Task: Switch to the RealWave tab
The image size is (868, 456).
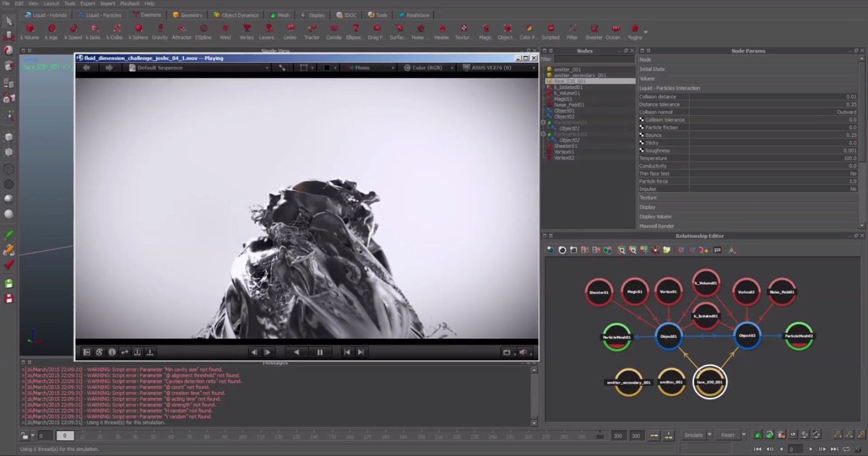Action: tap(414, 15)
